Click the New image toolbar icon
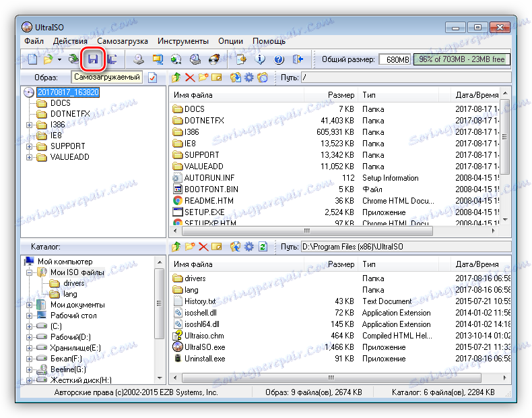 pyautogui.click(x=32, y=59)
